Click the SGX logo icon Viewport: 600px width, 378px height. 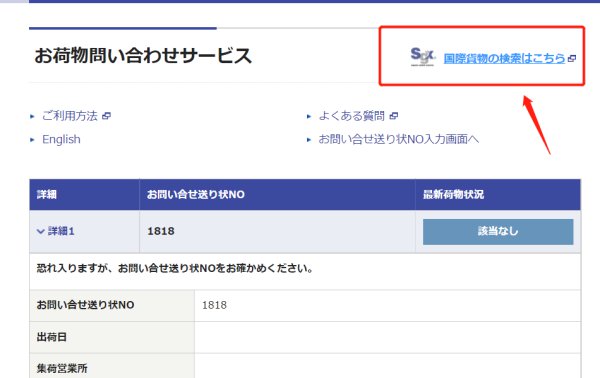(423, 57)
